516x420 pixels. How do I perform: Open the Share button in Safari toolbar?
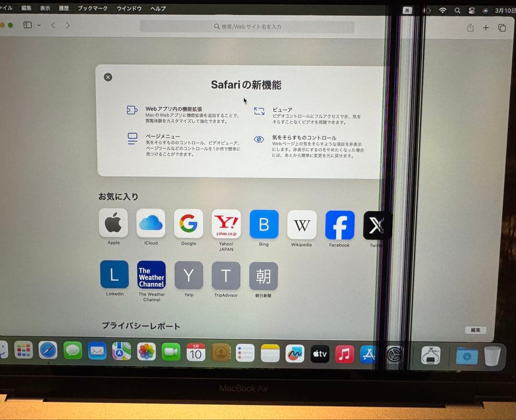click(x=470, y=28)
